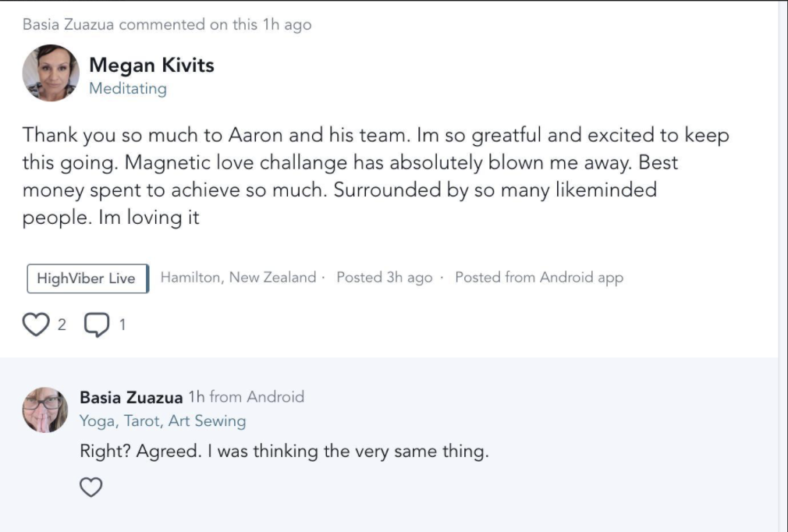Click the post body text paragraph
788x532 pixels.
374,176
